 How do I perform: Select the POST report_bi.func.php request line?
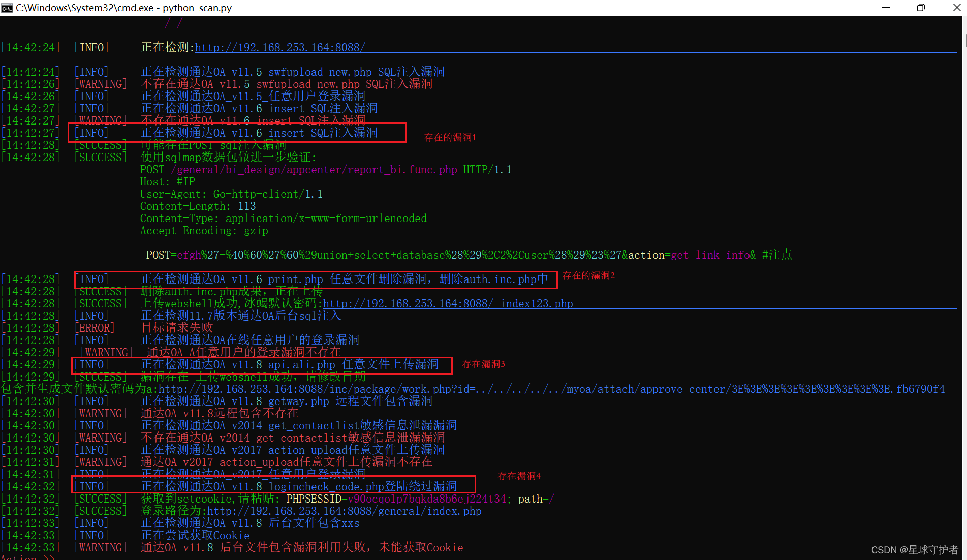[x=326, y=169]
